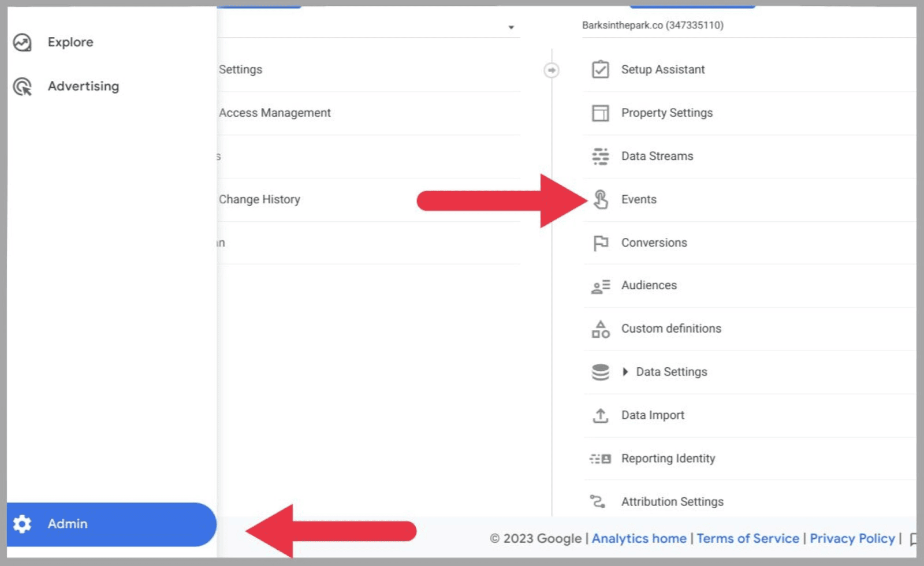This screenshot has width=924, height=566.
Task: Select Access Management in the account column
Action: pos(274,113)
